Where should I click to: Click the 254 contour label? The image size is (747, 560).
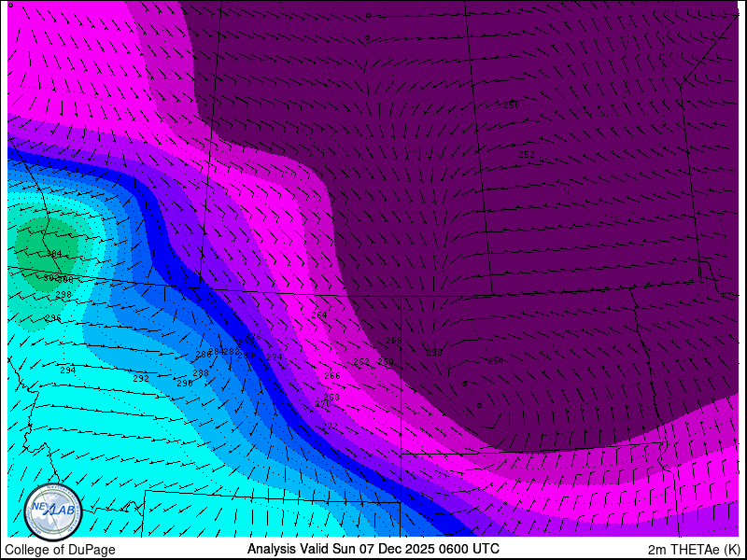pyautogui.click(x=496, y=361)
